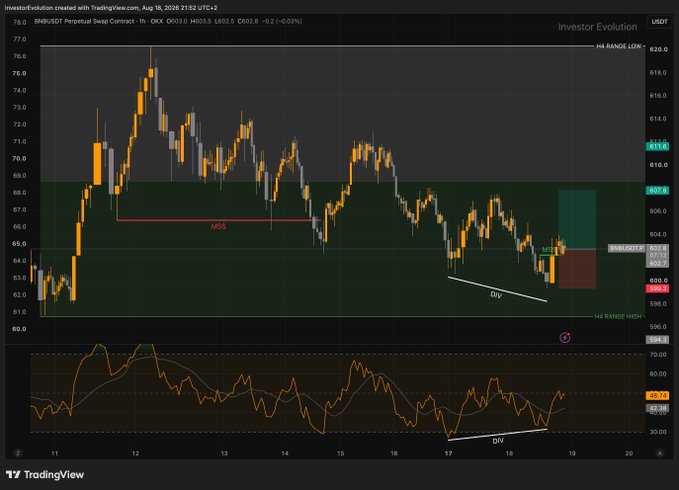Select the DIV label in RSI pane
This screenshot has width=679, height=490.
click(x=498, y=441)
